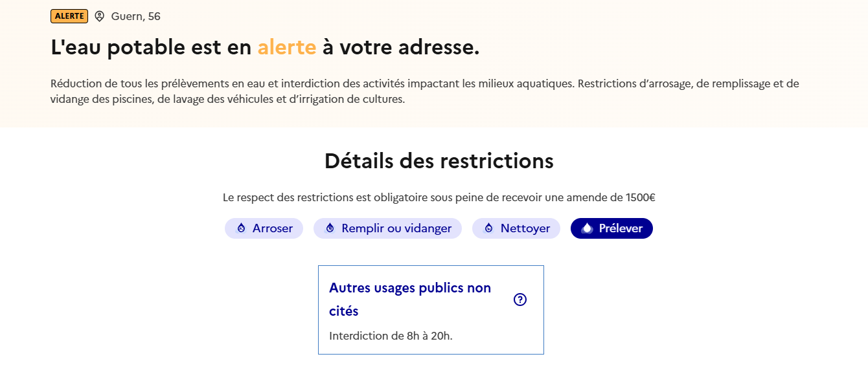Click the Guern, 56 location text
This screenshot has width=868, height=372.
coord(136,16)
